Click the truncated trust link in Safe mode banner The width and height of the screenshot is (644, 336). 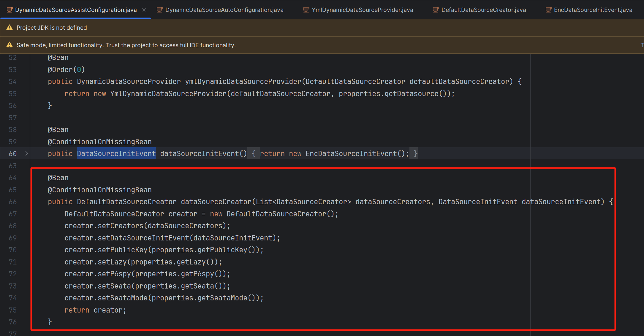(x=642, y=45)
